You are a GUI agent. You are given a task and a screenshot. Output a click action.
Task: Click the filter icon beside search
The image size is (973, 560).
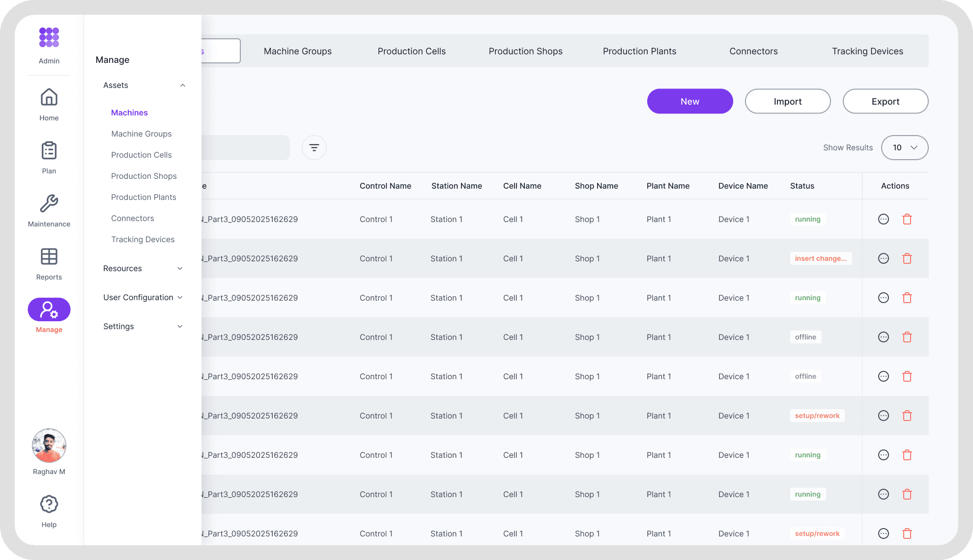tap(314, 147)
